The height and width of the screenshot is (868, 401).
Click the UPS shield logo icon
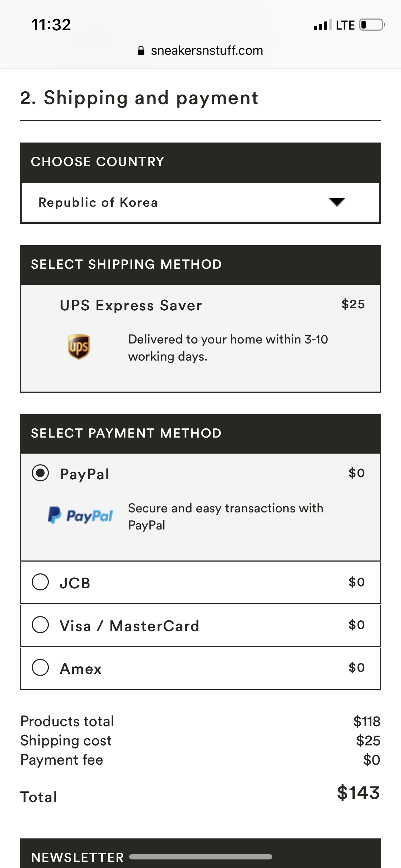pos(78,346)
